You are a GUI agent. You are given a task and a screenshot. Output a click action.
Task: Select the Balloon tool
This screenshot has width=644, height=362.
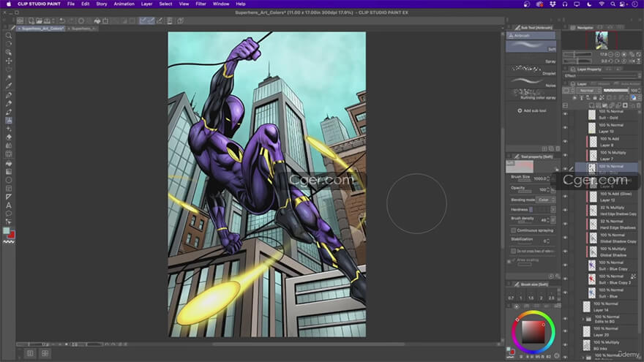(9, 214)
